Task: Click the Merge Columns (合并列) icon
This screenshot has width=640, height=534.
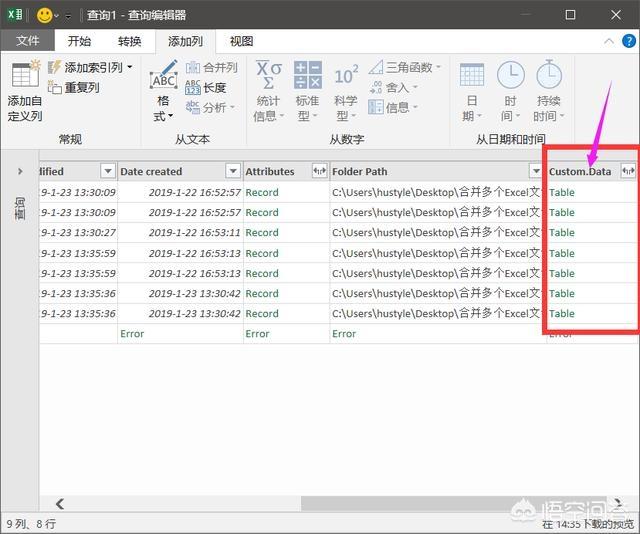Action: coord(193,67)
